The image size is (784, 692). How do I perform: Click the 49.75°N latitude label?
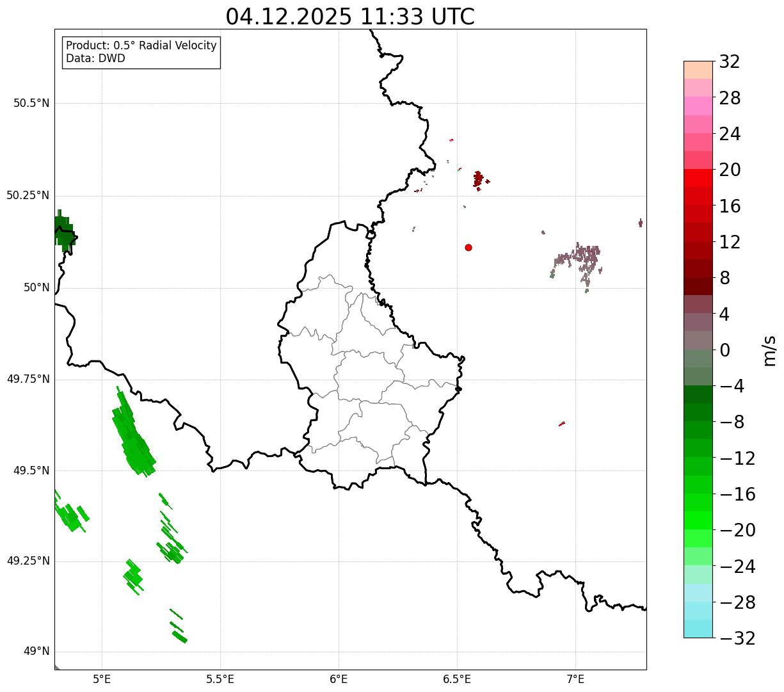click(28, 379)
